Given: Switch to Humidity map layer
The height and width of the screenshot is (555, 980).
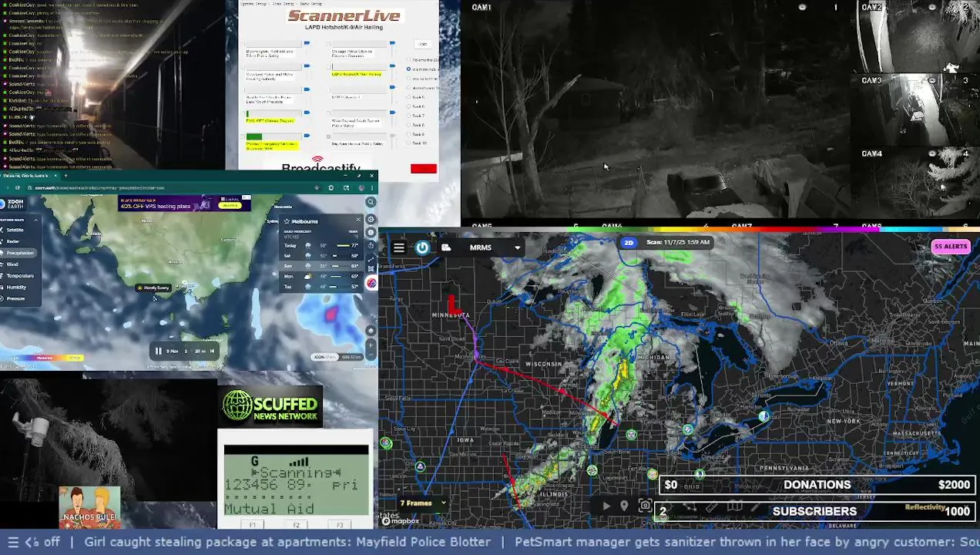Looking at the screenshot, I should click(16, 287).
